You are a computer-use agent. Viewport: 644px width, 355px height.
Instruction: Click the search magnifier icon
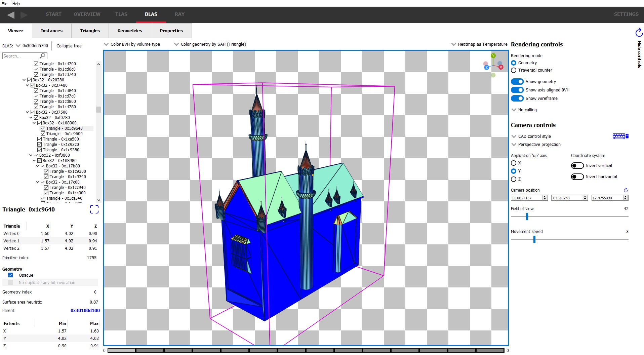43,56
